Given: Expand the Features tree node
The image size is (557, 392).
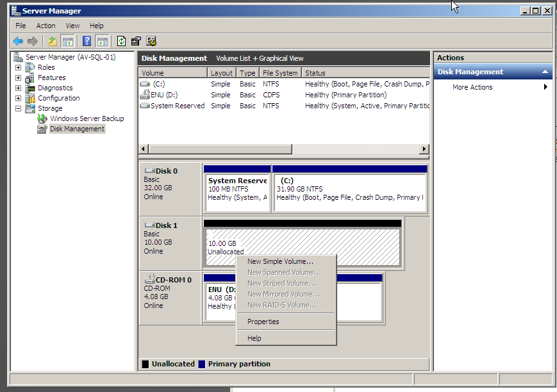Looking at the screenshot, I should [x=18, y=78].
